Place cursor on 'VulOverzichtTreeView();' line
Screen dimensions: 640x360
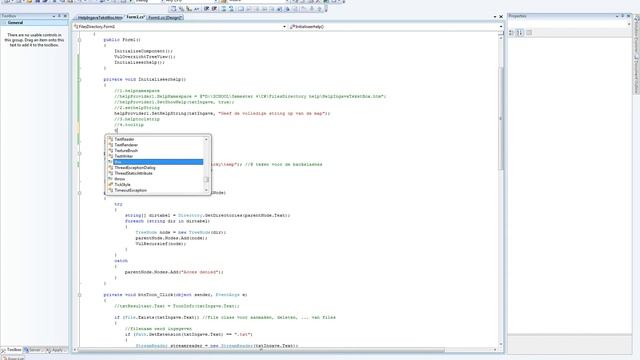(144, 57)
